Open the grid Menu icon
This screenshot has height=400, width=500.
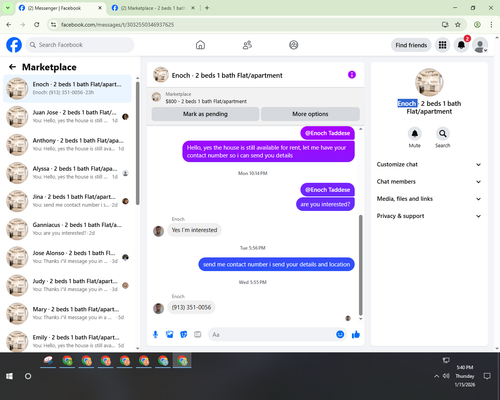pyautogui.click(x=442, y=45)
